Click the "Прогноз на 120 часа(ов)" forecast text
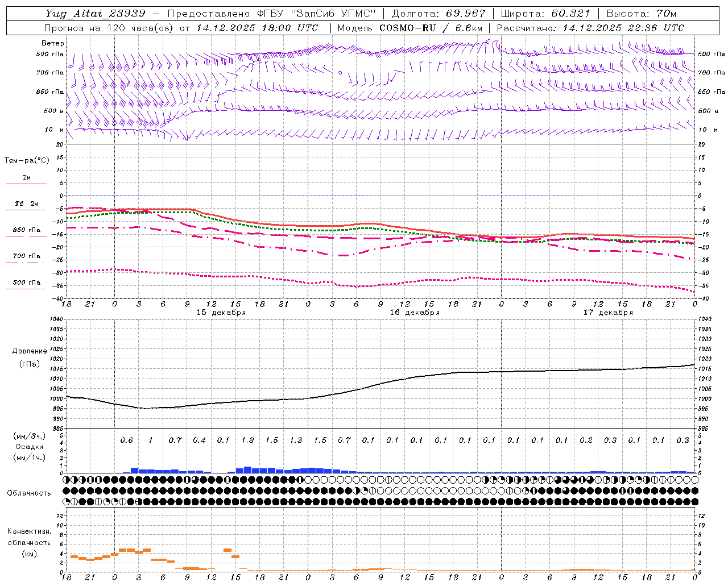 [110, 28]
